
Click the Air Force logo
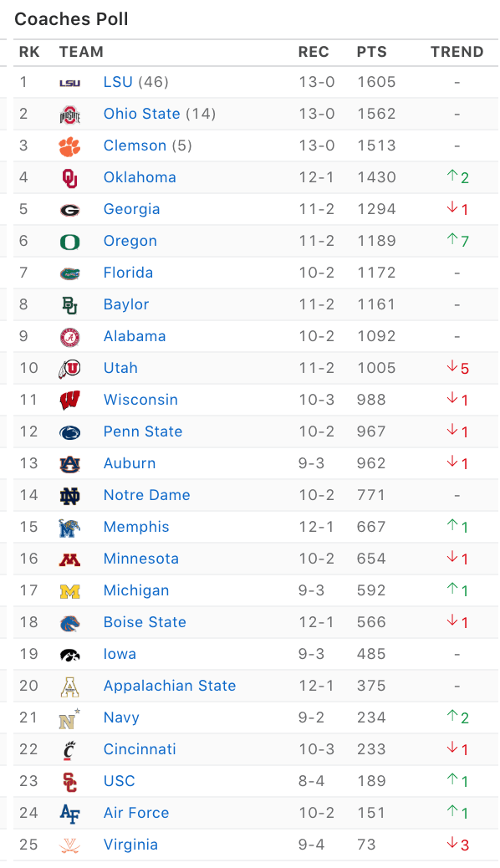pyautogui.click(x=69, y=813)
